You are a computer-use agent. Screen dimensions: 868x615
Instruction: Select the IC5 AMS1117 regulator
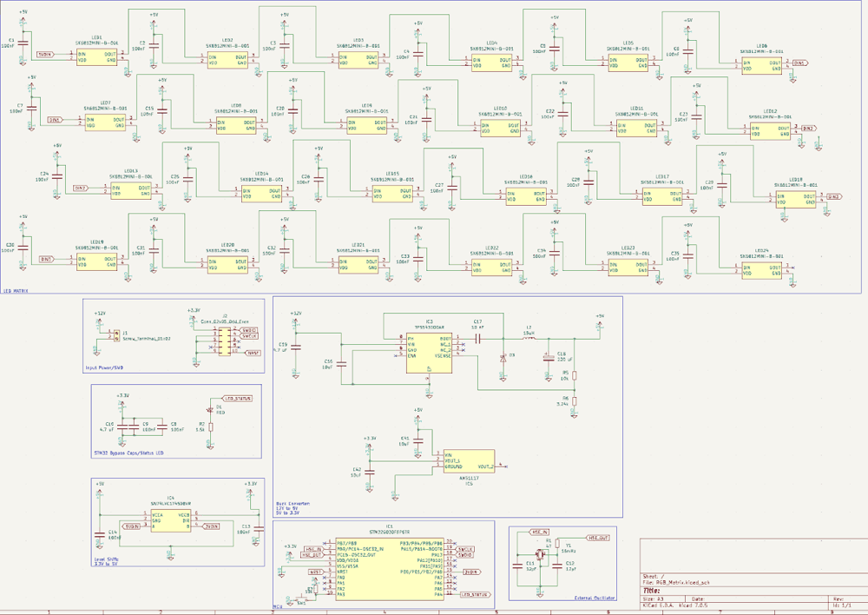point(469,461)
